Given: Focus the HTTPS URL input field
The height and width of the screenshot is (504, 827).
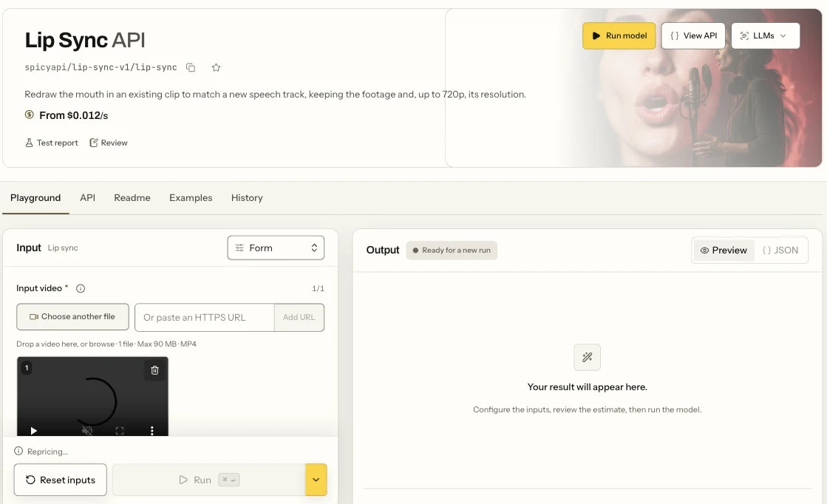Looking at the screenshot, I should pos(205,317).
